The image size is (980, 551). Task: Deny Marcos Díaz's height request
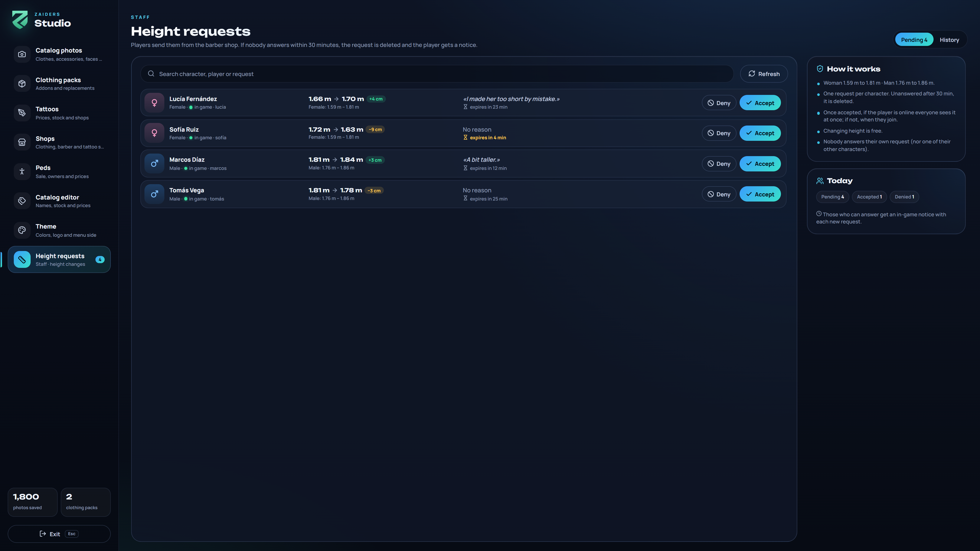click(x=719, y=163)
